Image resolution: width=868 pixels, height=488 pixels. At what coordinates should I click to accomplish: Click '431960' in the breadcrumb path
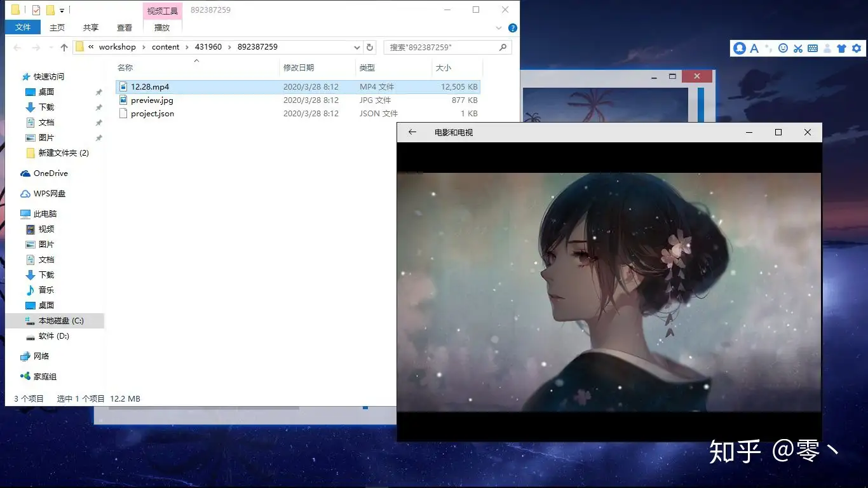point(208,47)
